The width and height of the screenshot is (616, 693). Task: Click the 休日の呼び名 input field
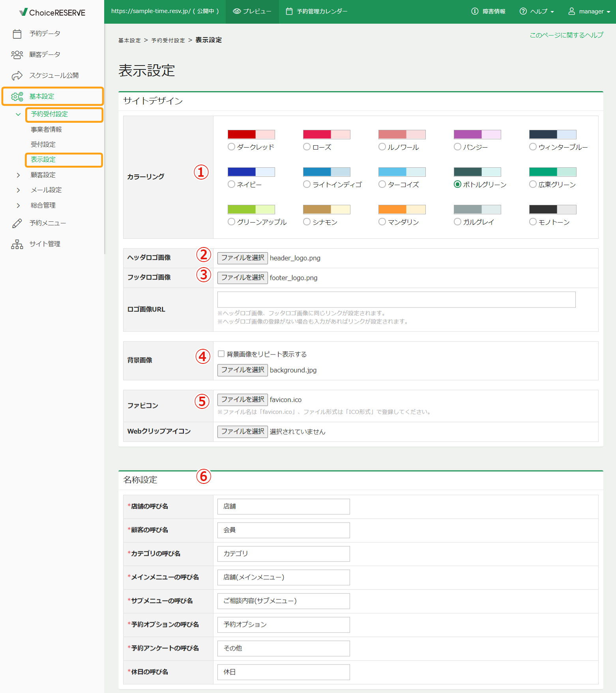[284, 672]
